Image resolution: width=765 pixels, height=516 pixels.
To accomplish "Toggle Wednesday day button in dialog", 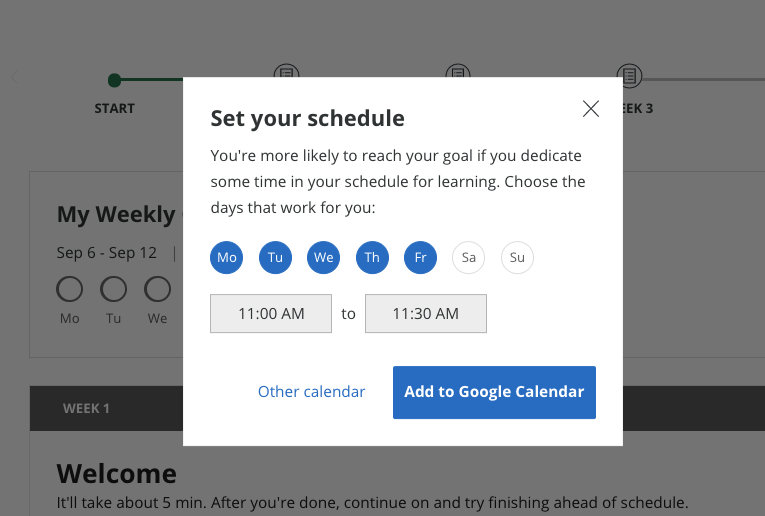I will tap(323, 258).
